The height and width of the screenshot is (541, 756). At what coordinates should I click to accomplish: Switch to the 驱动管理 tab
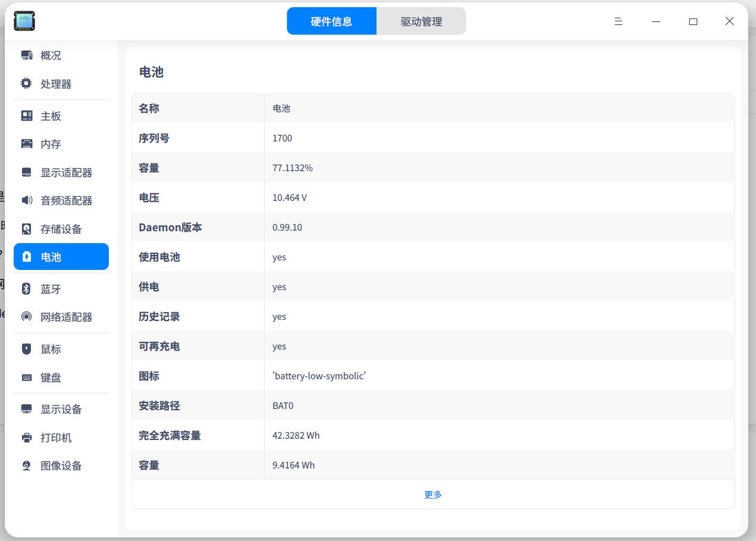pyautogui.click(x=421, y=21)
